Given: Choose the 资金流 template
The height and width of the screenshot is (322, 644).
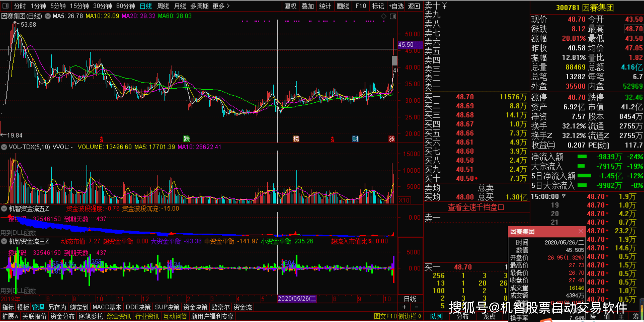Looking at the screenshot, I should [x=243, y=307].
